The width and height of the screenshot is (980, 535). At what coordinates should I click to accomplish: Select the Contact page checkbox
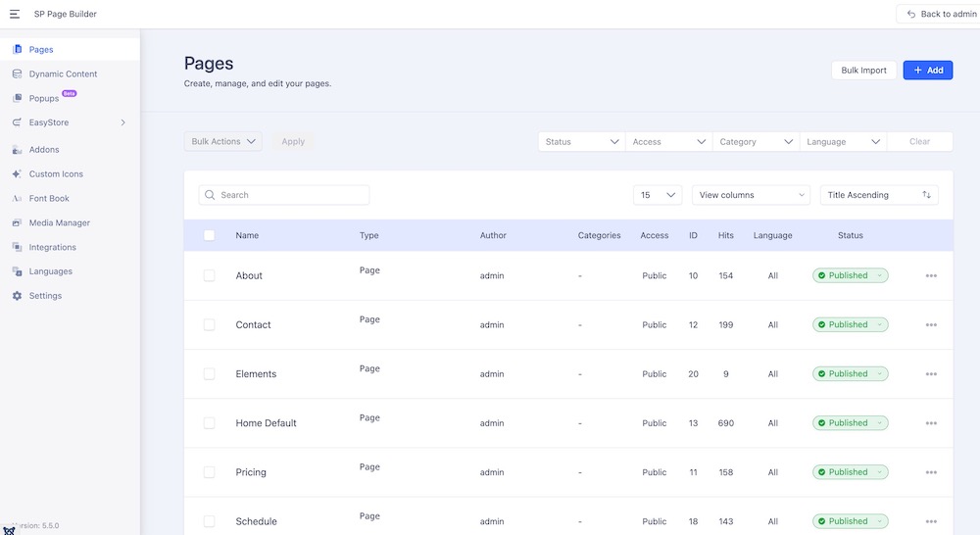click(209, 324)
